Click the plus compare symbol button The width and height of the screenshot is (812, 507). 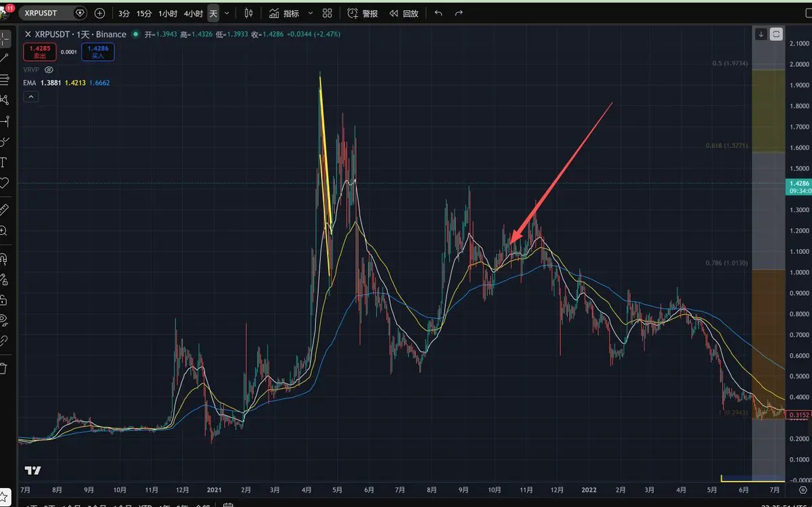coord(100,13)
